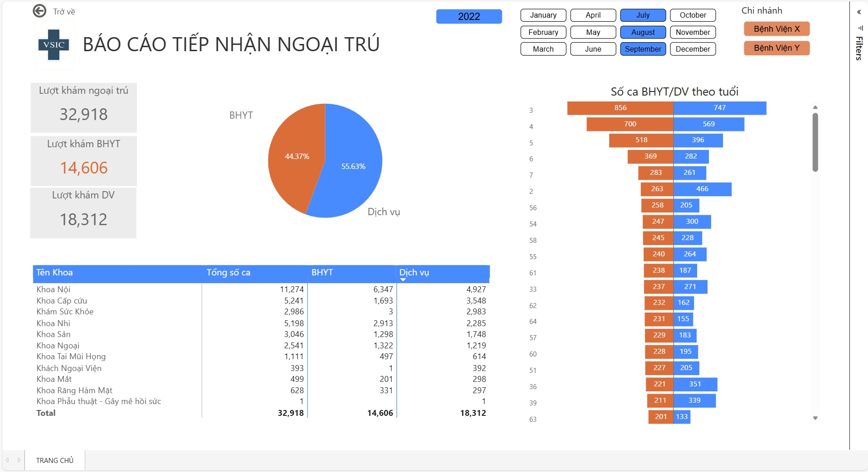Screen dimensions: 868x472
Task: Switch to the TRANG CHỦ page tab
Action: [x=55, y=460]
